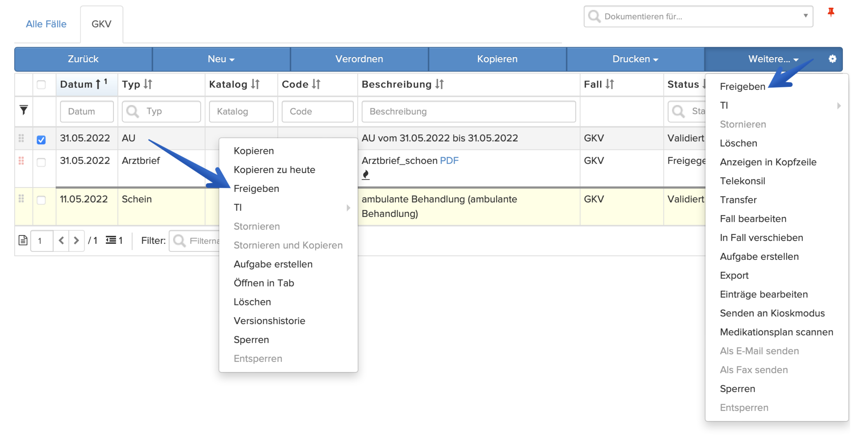
Task: Focus the Datum filter field
Action: point(87,111)
